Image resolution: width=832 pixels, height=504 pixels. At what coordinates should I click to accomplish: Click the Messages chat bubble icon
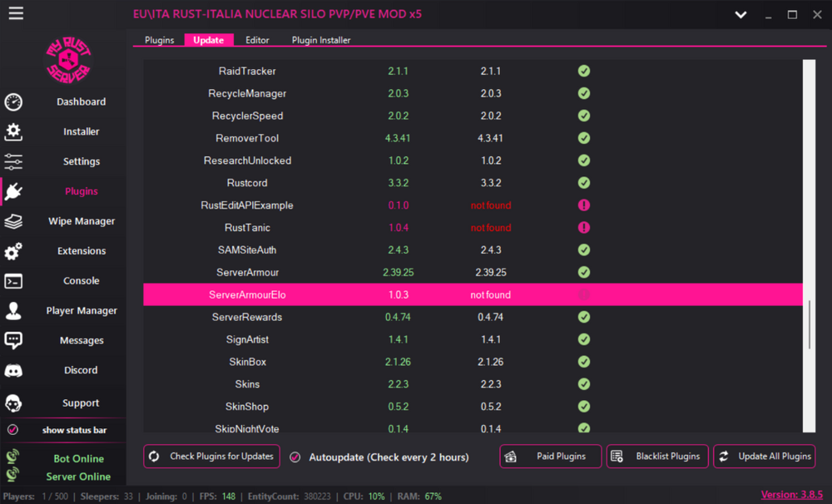13,341
